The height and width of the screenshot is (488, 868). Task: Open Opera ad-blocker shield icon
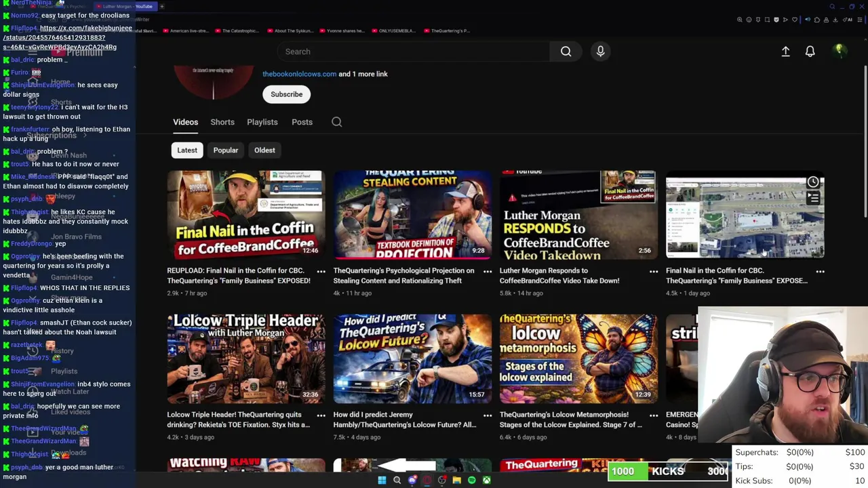point(776,20)
